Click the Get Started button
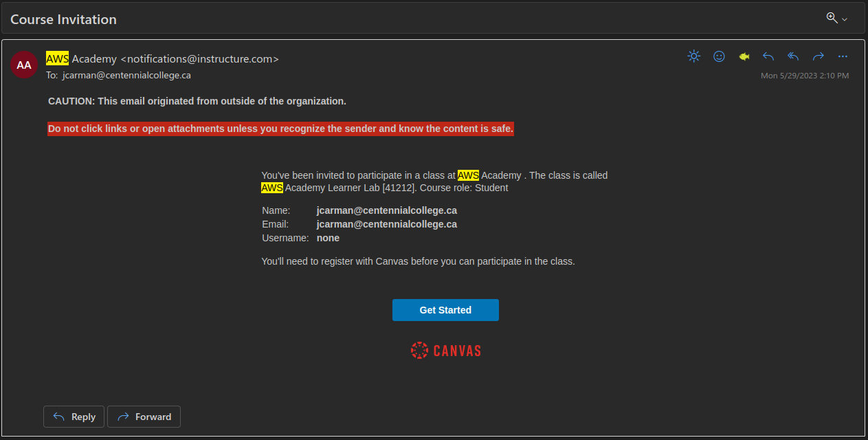The image size is (868, 440). pyautogui.click(x=445, y=310)
